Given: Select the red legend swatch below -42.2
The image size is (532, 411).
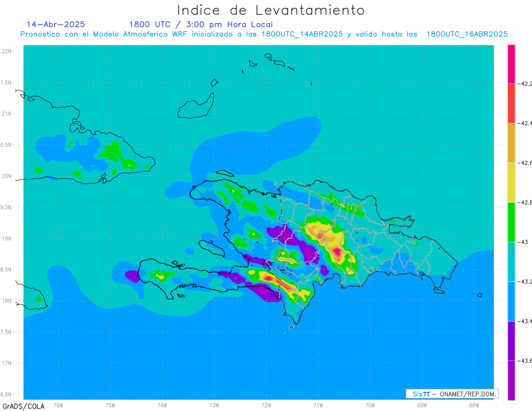Looking at the screenshot, I should [511, 103].
